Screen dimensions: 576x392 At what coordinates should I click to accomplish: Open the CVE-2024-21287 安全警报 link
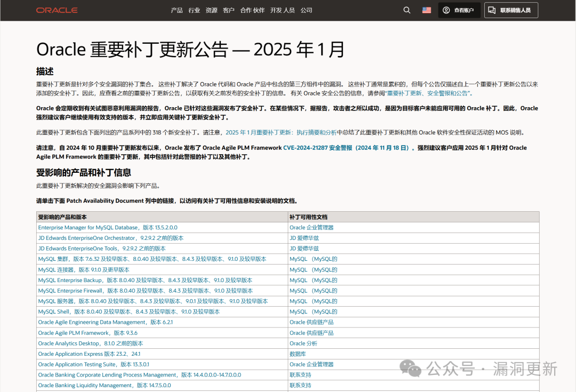click(x=349, y=148)
